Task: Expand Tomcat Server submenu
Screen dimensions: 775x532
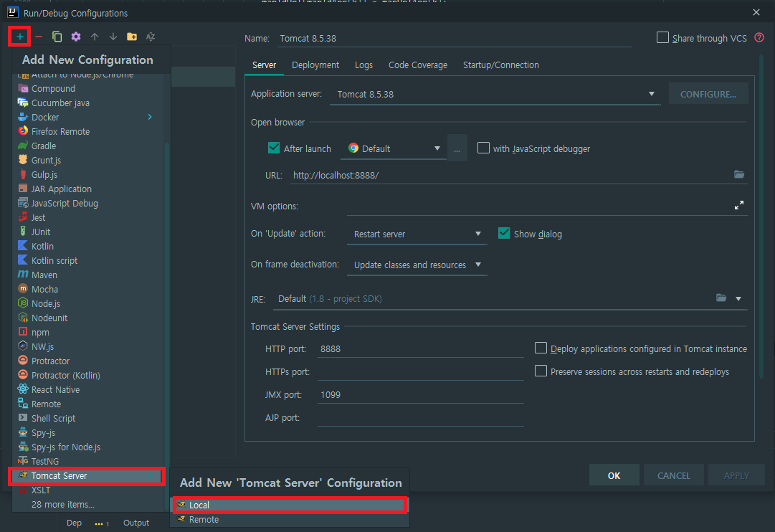Action: pyautogui.click(x=88, y=475)
